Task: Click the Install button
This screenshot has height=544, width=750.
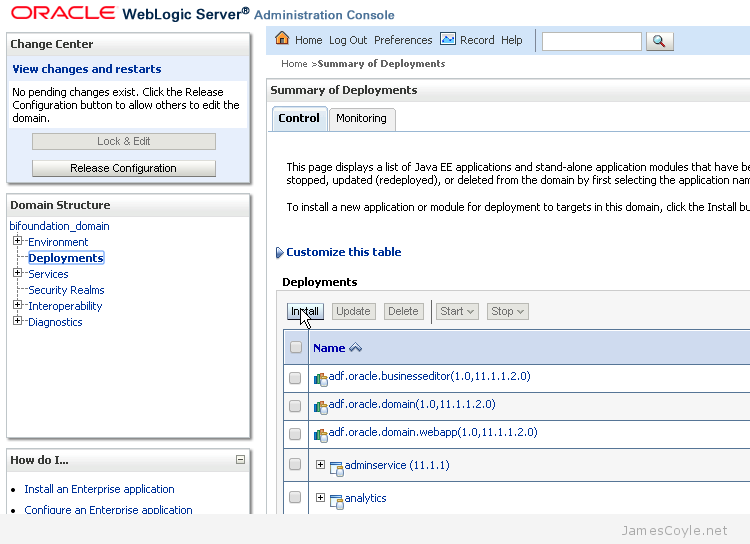Action: [305, 311]
